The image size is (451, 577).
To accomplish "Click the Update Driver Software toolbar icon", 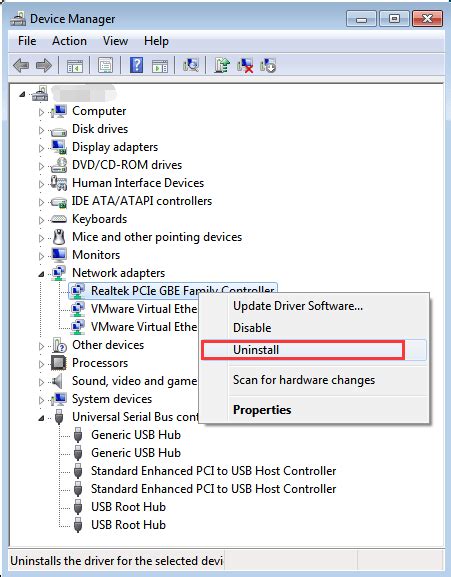I will coord(222,66).
